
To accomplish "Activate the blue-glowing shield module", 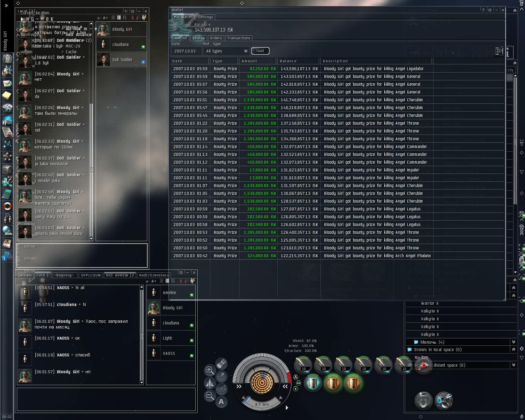I will 313,383.
